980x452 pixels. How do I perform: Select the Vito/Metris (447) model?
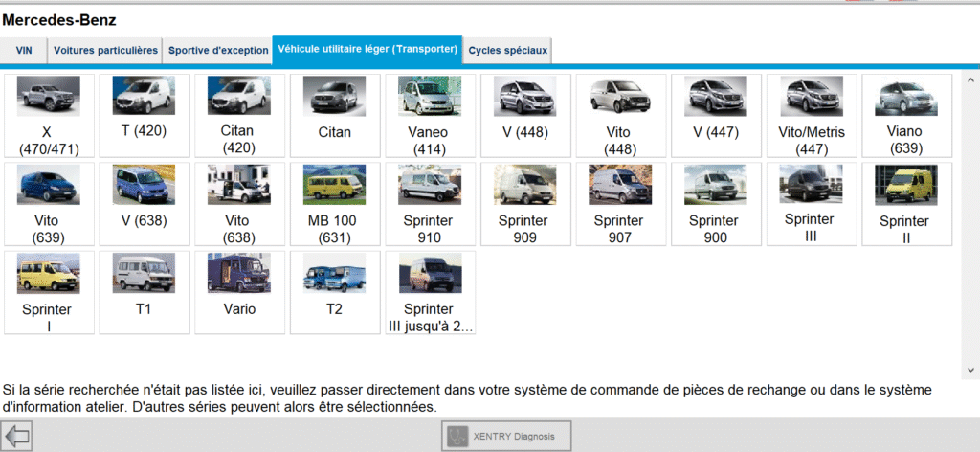click(x=812, y=115)
